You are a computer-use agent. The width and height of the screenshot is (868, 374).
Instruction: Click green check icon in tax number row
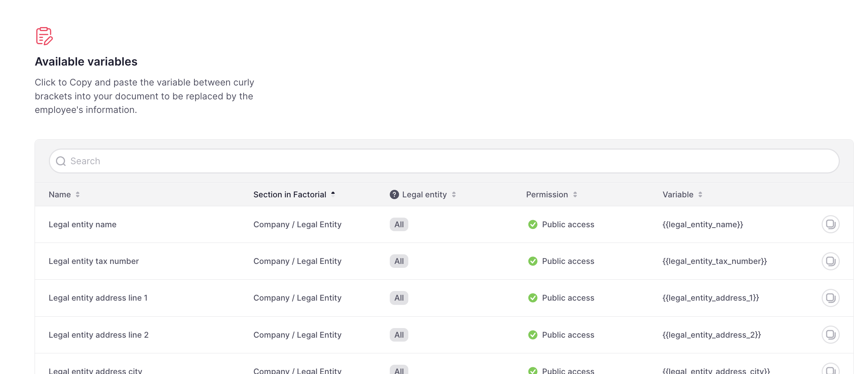(x=533, y=261)
